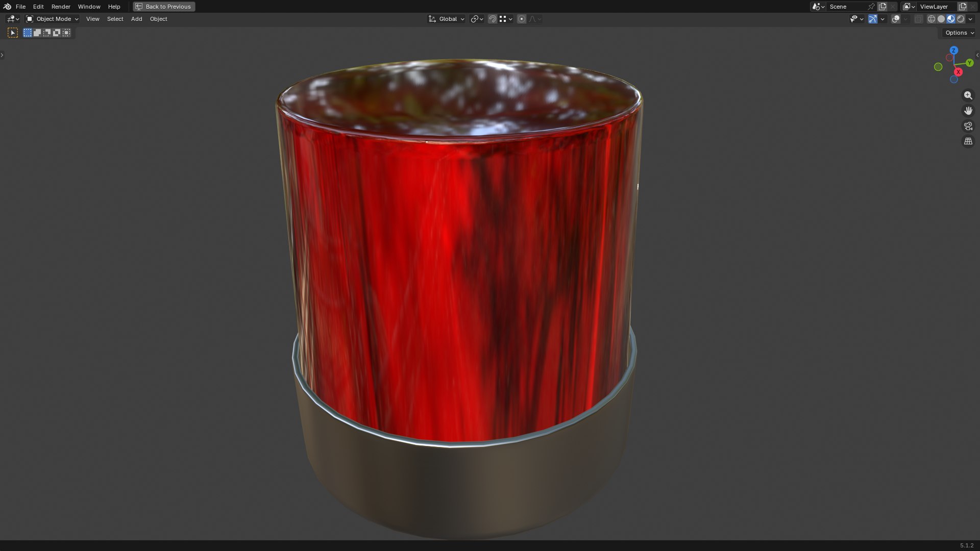Toggle proportional editing

click(x=522, y=19)
